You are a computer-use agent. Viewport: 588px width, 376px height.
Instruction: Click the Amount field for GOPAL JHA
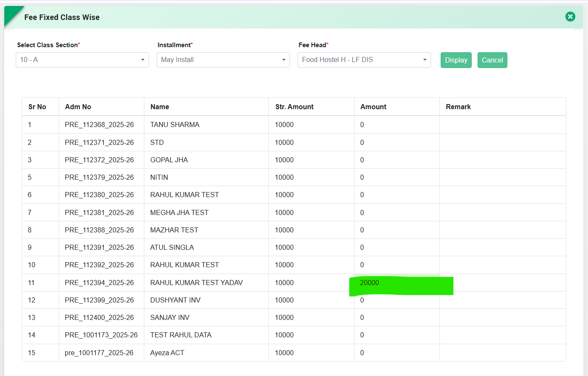[397, 160]
